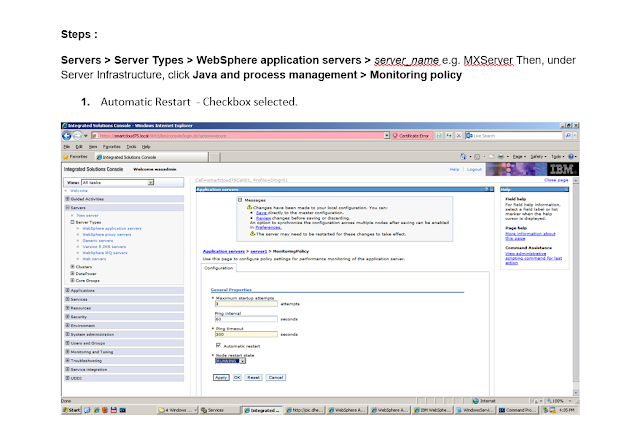The image size is (640, 439).
Task: Click the blue Help question icon
Action: click(571, 157)
